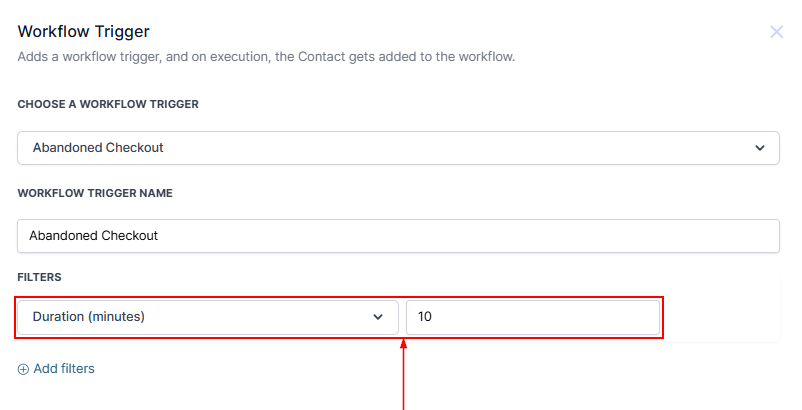Viewport: 802px width, 410px height.
Task: Click the plus icon beside Add filters
Action: click(x=24, y=369)
